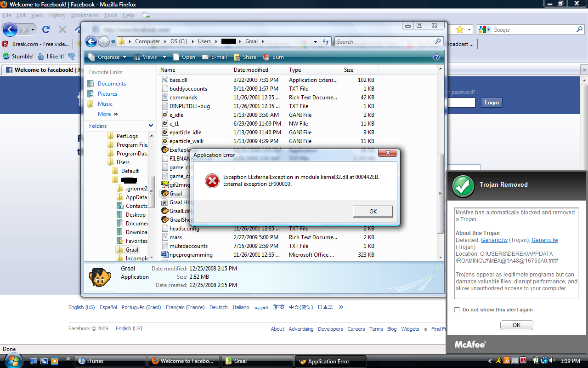Click OK in the Application Error dialog
This screenshot has width=588, height=368.
tap(373, 211)
